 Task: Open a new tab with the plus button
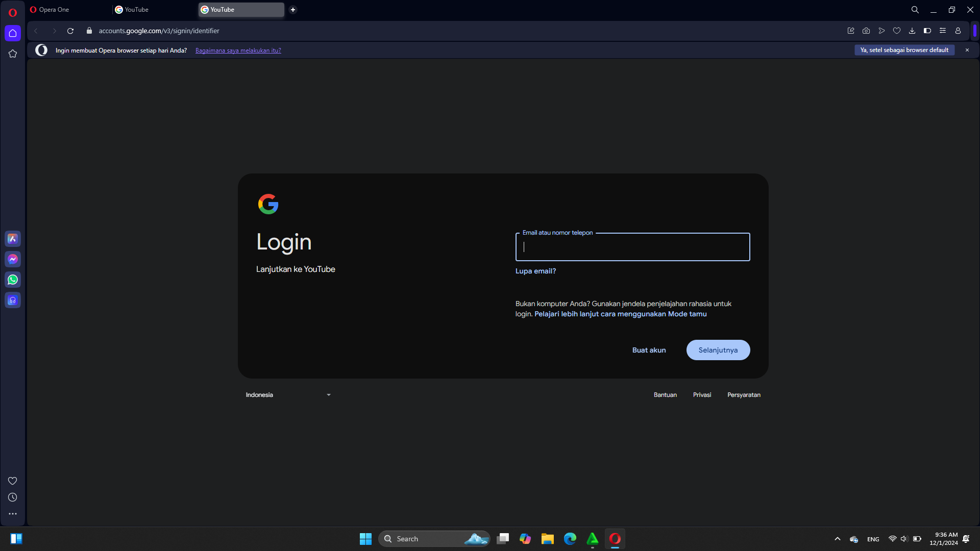(x=293, y=10)
